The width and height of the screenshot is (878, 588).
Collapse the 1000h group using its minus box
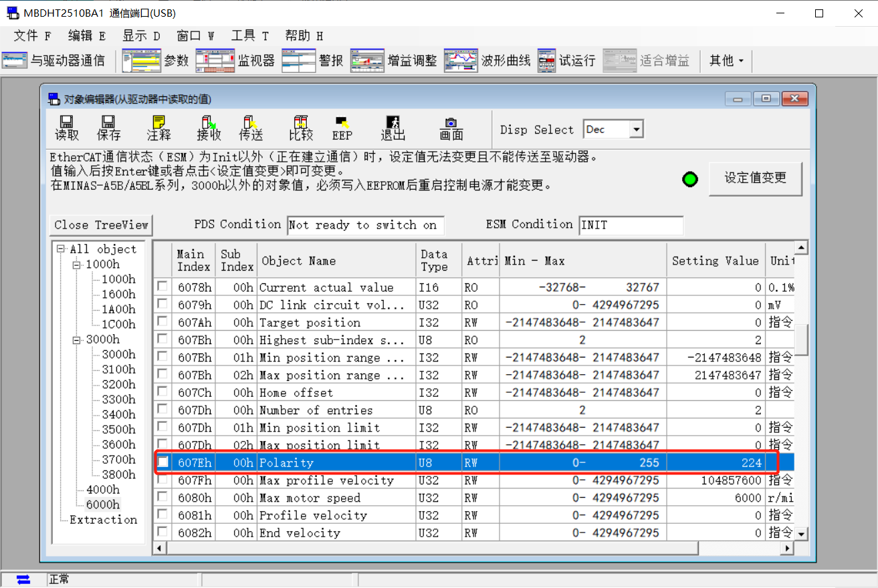78,264
